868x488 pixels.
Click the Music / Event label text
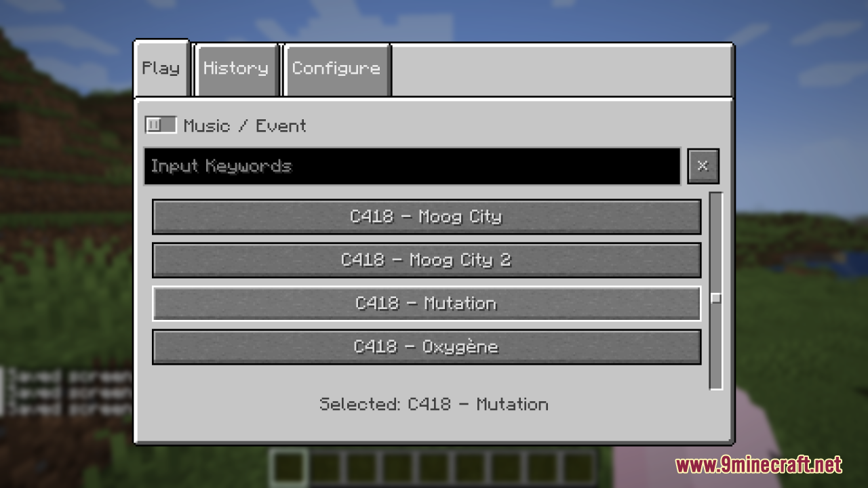click(x=245, y=126)
